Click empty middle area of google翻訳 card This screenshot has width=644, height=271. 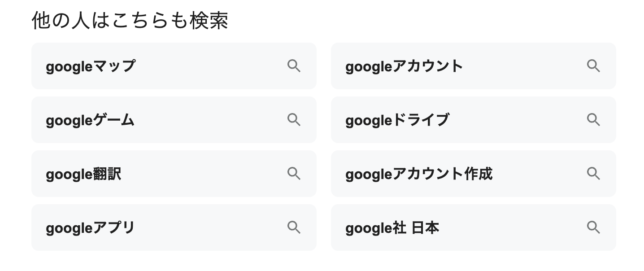pos(202,174)
